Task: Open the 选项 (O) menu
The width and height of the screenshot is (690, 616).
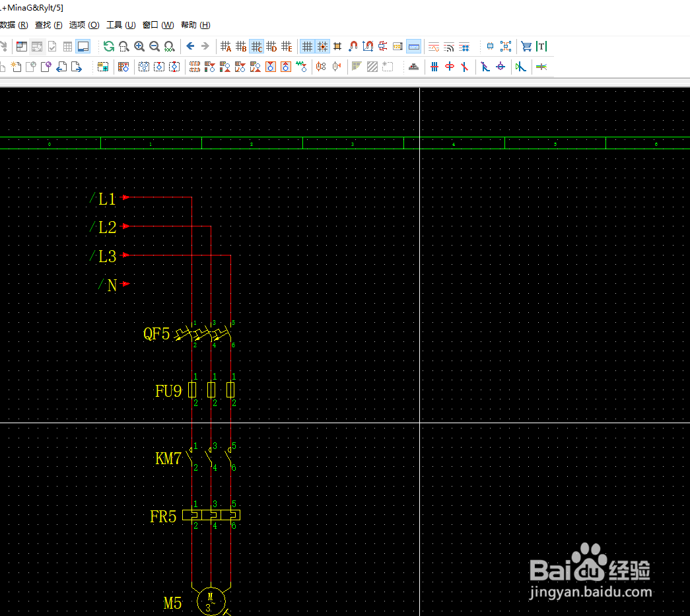Action: [84, 25]
